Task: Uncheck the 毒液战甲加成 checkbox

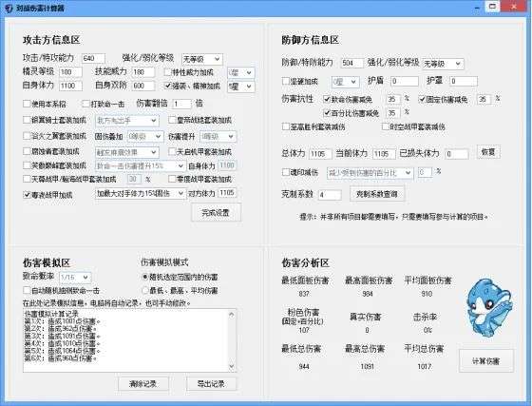Action: coord(27,195)
